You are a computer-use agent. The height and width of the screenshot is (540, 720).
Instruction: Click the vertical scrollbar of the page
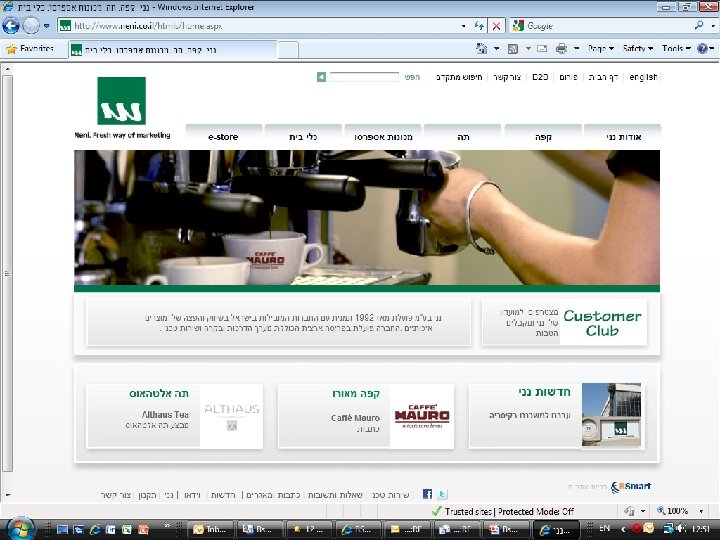(7, 273)
